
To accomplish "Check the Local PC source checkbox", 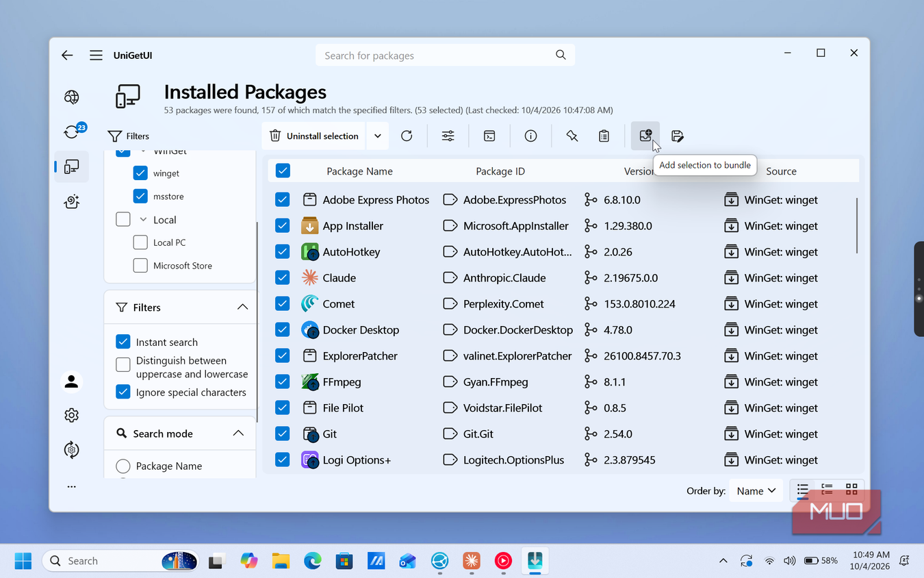I will pos(140,242).
